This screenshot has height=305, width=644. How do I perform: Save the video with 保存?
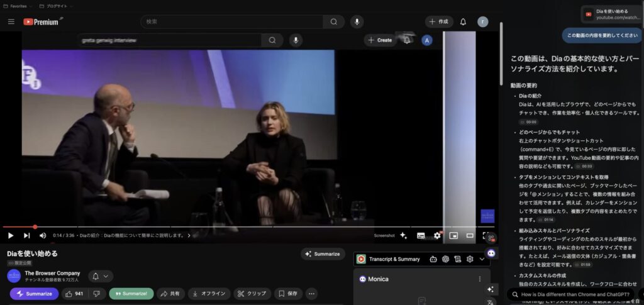pyautogui.click(x=288, y=294)
